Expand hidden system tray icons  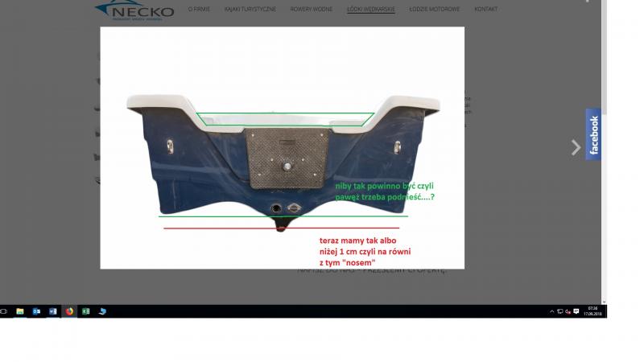(x=551, y=311)
